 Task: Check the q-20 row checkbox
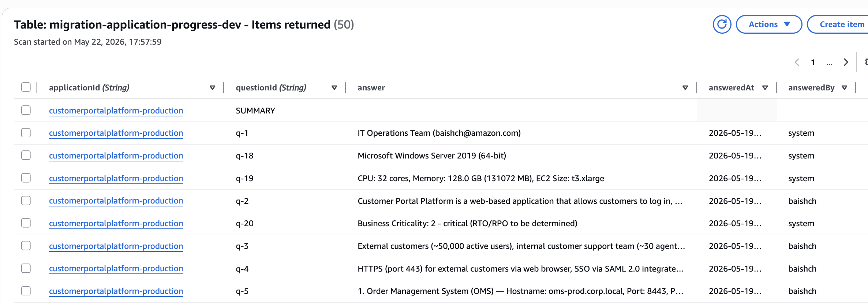[x=26, y=223]
